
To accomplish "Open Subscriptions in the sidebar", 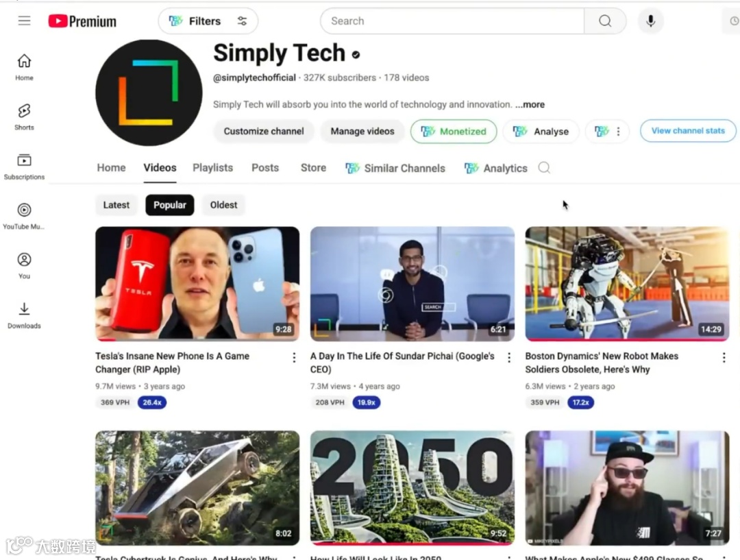I will pos(24,167).
